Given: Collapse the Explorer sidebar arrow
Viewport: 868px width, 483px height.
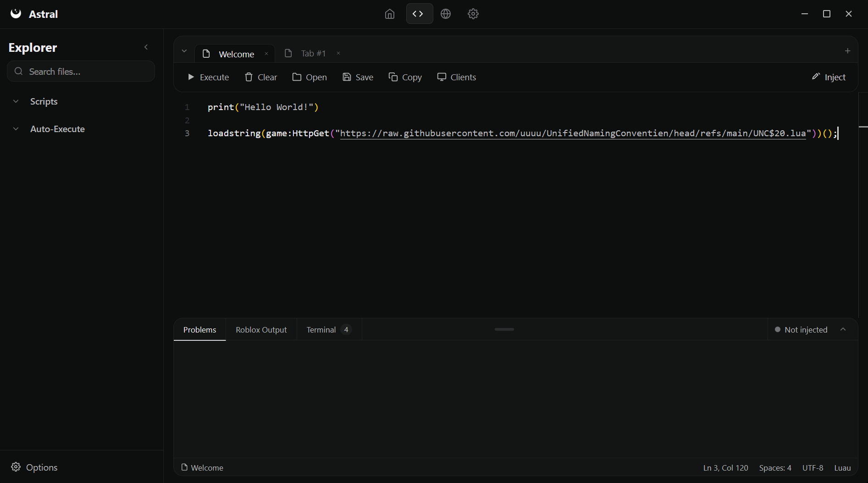Looking at the screenshot, I should tap(146, 47).
